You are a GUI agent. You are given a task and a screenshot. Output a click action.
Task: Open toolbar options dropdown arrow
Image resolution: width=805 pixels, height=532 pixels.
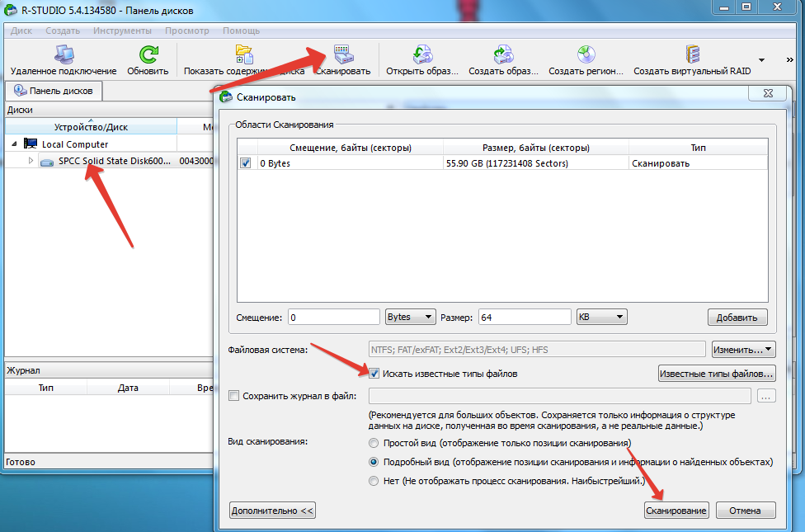pos(762,60)
